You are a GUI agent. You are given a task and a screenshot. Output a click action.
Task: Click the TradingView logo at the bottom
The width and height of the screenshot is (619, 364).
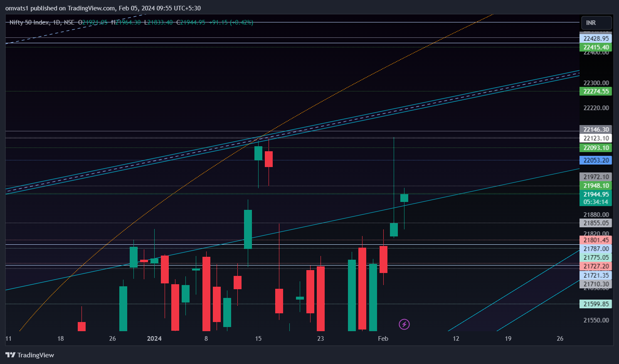coord(30,355)
